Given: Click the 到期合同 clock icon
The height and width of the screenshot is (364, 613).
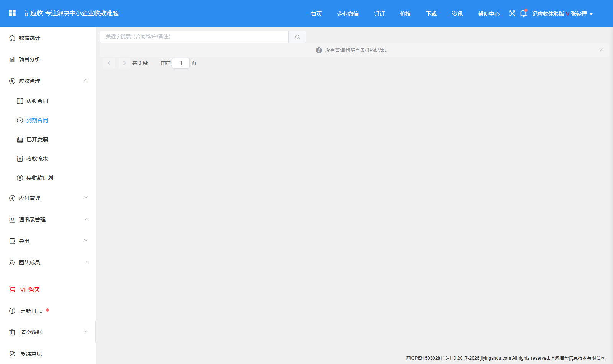Looking at the screenshot, I should pos(20,120).
